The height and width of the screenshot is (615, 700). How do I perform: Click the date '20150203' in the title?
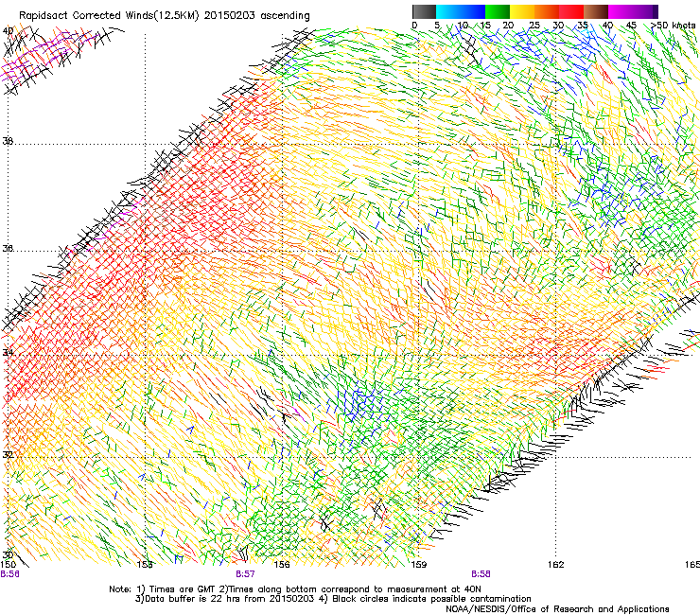click(x=230, y=16)
